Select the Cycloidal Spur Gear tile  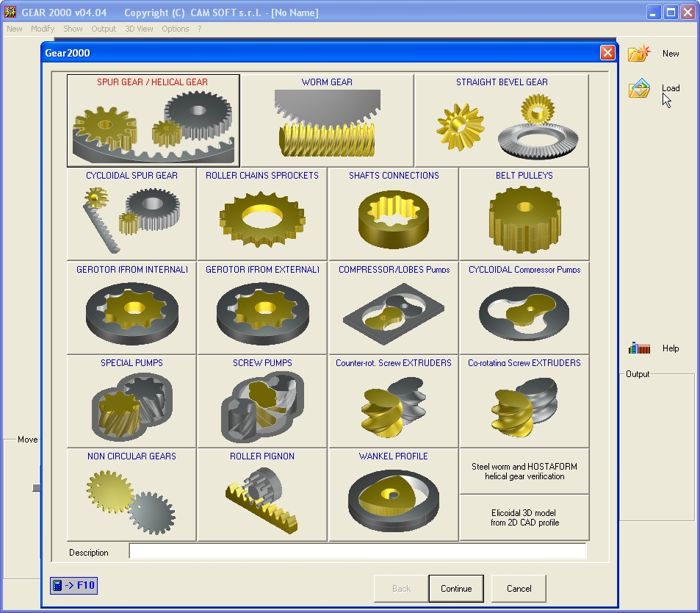[131, 214]
